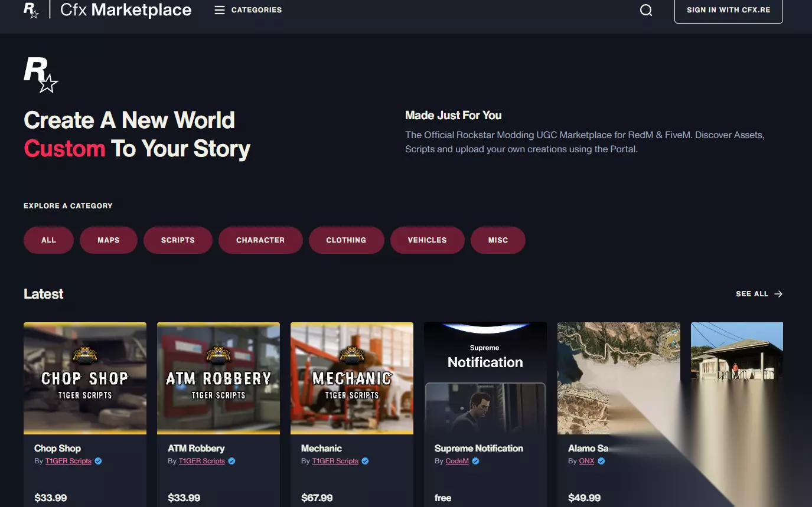Image resolution: width=812 pixels, height=507 pixels.
Task: Open the Alamo Sea map thumbnail
Action: click(x=619, y=378)
